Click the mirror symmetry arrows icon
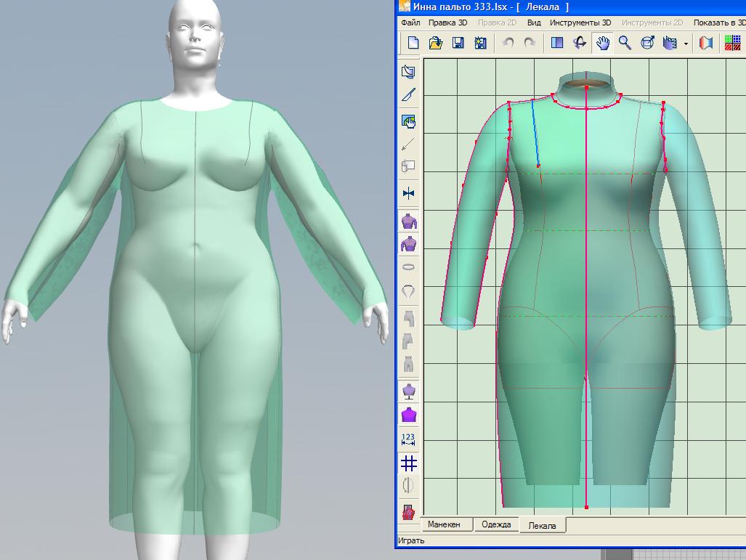 click(408, 193)
